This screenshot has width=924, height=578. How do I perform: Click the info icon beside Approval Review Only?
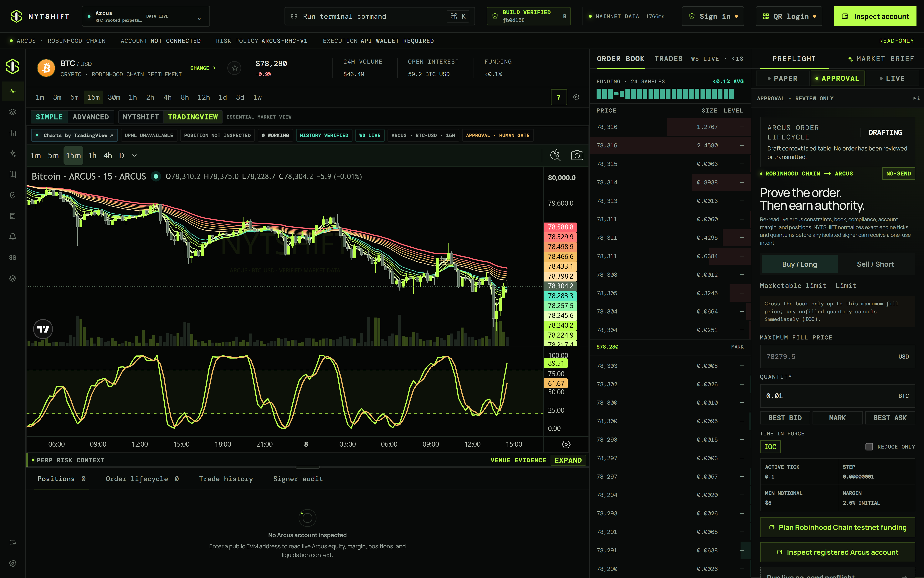coord(916,98)
